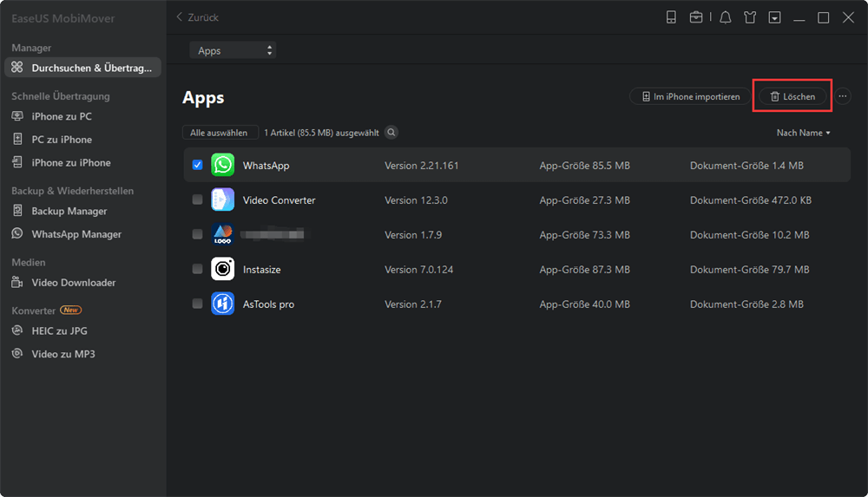Select PC zu iPhone transfer
868x497 pixels.
[62, 140]
